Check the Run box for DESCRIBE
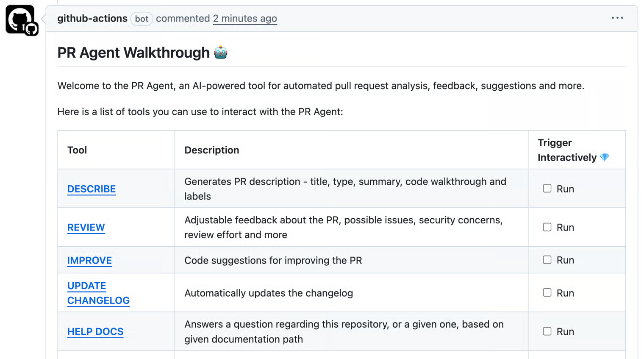 click(547, 189)
